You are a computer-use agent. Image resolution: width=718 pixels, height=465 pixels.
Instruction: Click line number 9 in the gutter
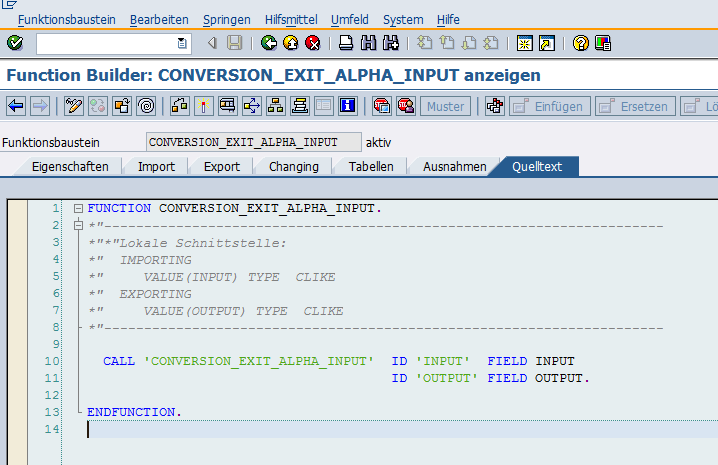[56, 344]
